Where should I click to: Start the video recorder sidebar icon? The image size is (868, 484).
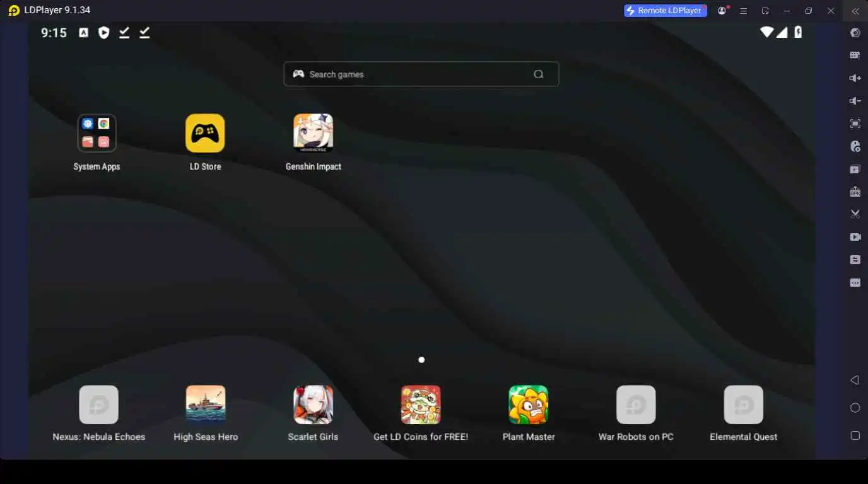point(855,237)
